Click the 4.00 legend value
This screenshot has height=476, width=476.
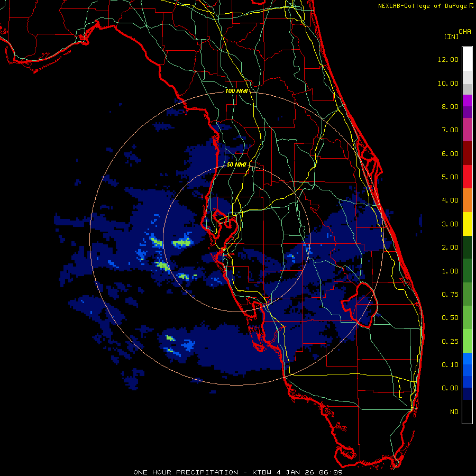tap(450, 200)
